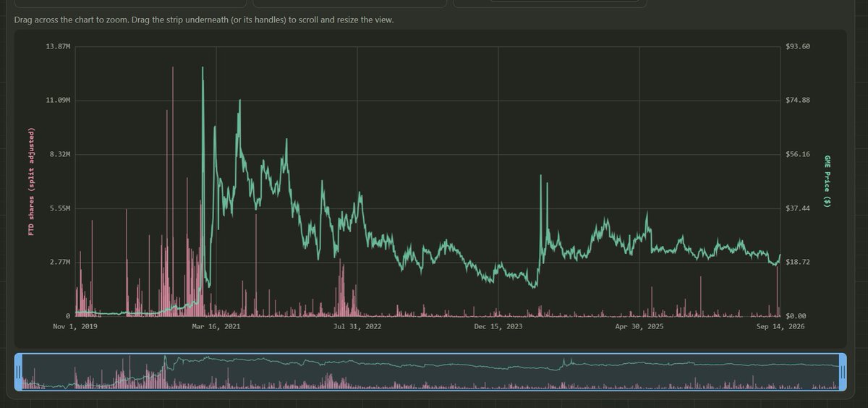Grab the right handle of the range strip
This screenshot has height=408, width=868.
tap(841, 372)
